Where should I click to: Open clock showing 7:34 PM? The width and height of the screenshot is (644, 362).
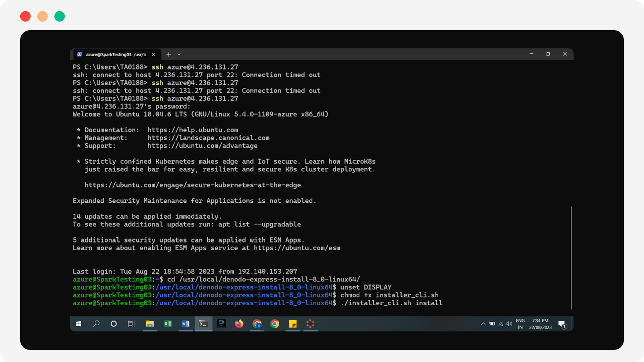[540, 324]
